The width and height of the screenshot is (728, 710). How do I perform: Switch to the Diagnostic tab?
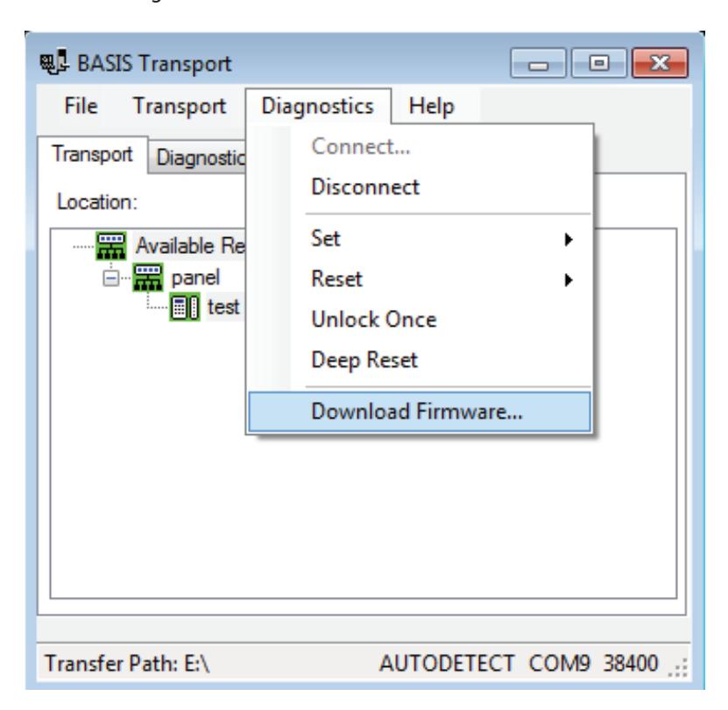200,158
